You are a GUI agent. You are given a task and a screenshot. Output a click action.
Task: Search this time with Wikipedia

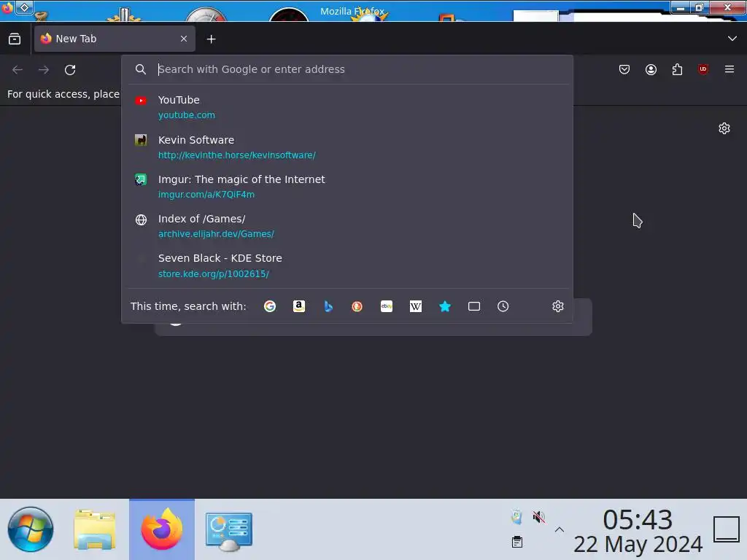(x=415, y=306)
